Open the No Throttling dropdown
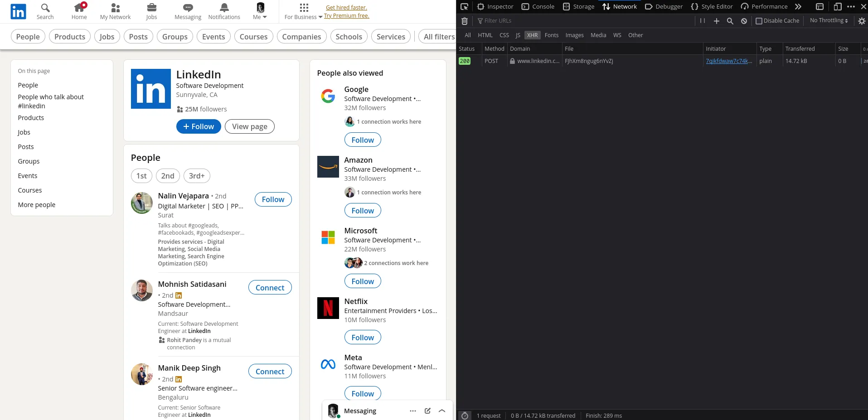868x420 pixels. [x=829, y=20]
